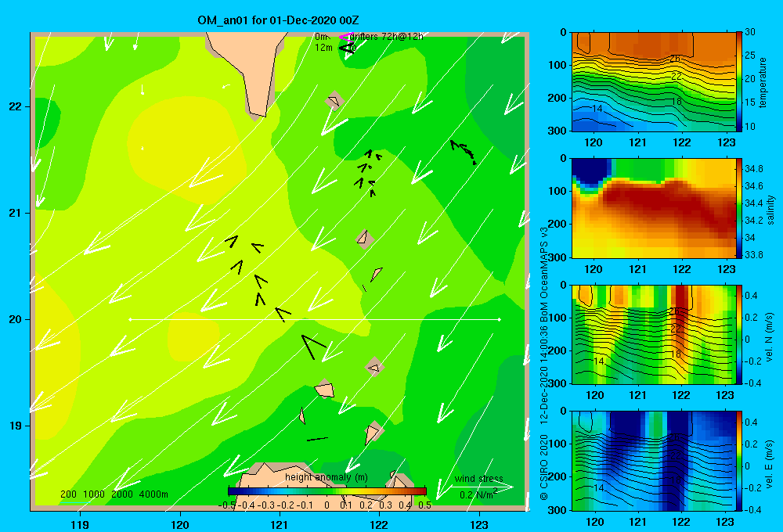The height and width of the screenshot is (532, 783).
Task: Click the vel. E color scale bar
Action: tap(739, 461)
